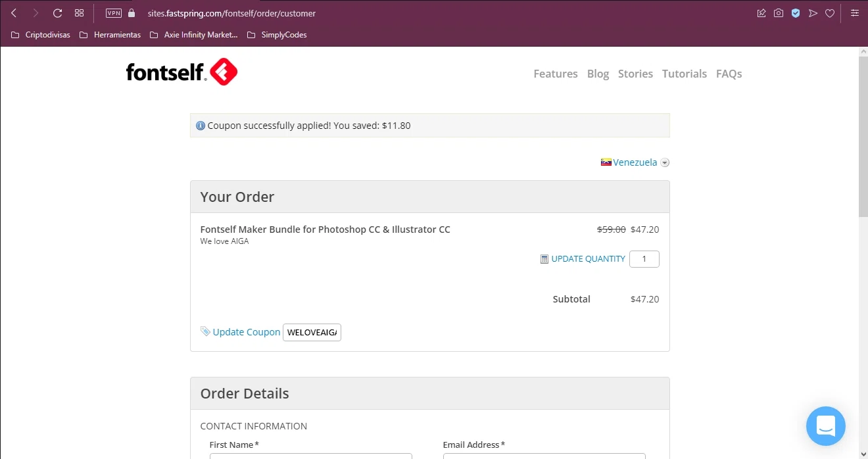Focus the quantity field showing 1
This screenshot has height=459, width=868.
(x=644, y=259)
